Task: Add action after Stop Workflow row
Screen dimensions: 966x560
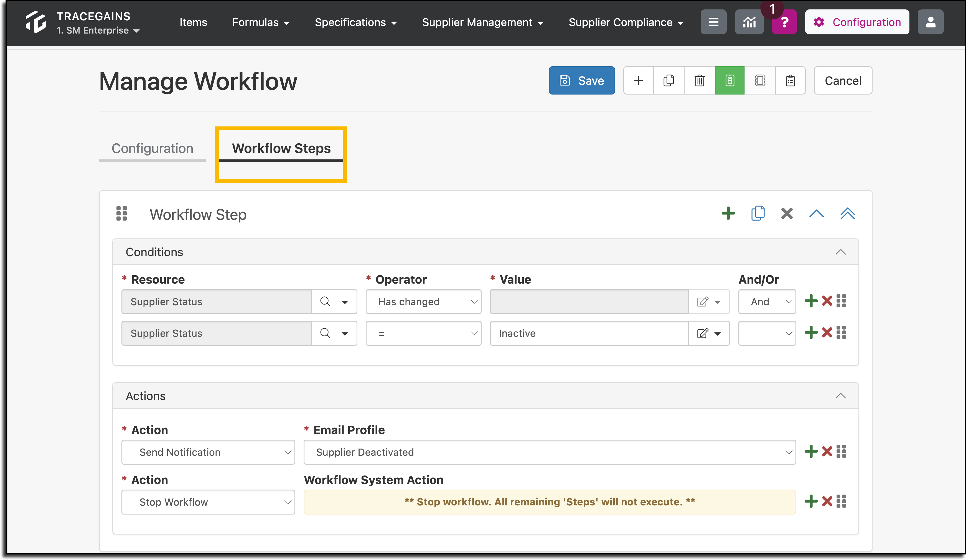Action: pos(811,501)
